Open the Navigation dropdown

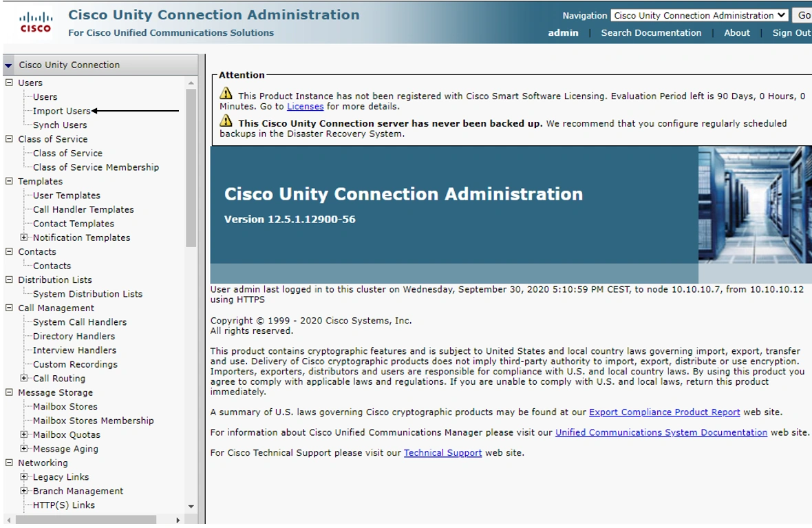tap(699, 16)
